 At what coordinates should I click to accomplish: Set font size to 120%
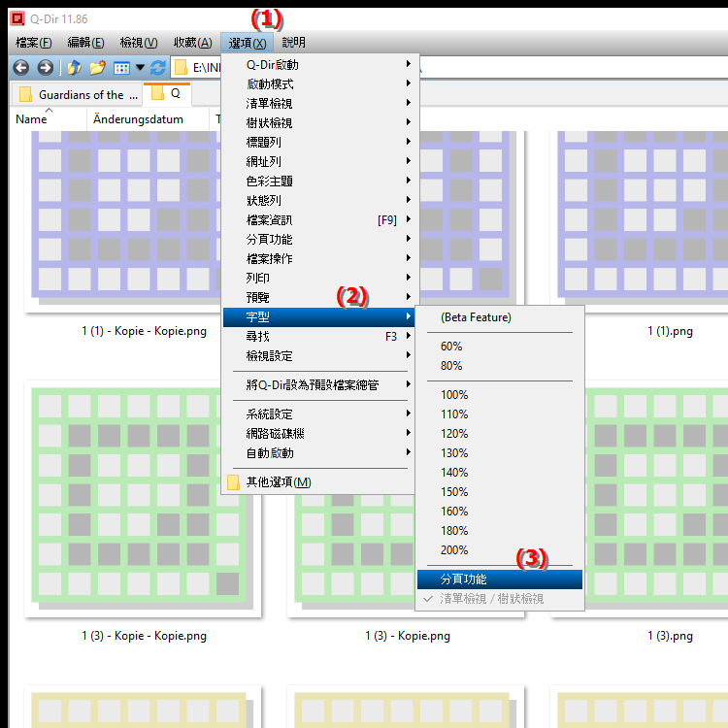click(500, 434)
